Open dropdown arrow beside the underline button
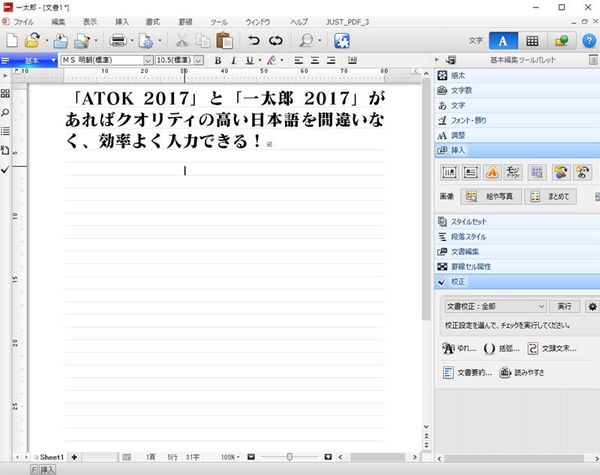This screenshot has height=475, width=600. point(260,60)
